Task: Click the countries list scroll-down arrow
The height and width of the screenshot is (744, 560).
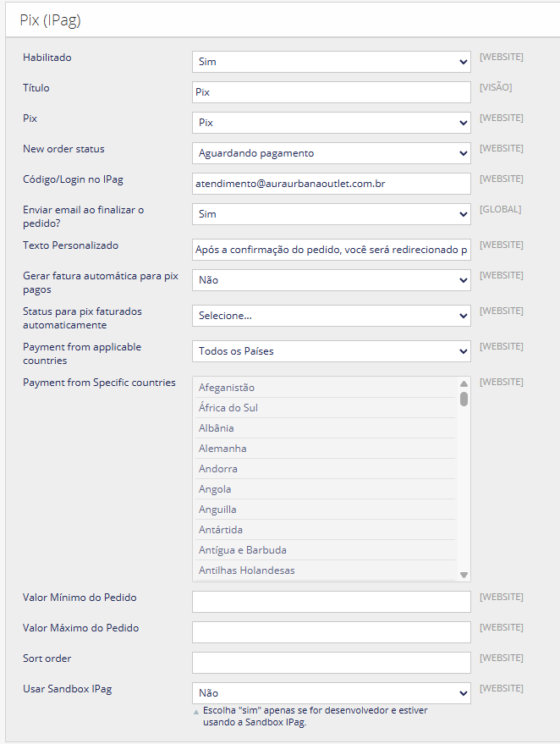Action: point(464,575)
